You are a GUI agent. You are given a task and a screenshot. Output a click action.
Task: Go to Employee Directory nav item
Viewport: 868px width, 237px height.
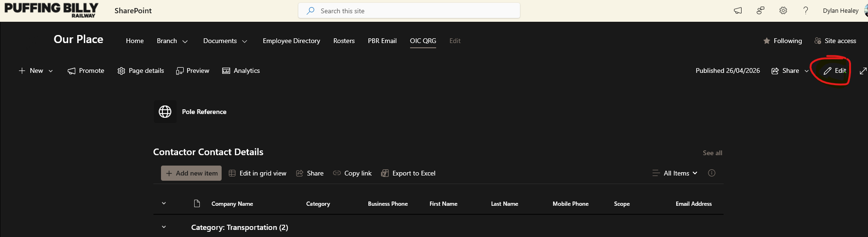coord(291,41)
